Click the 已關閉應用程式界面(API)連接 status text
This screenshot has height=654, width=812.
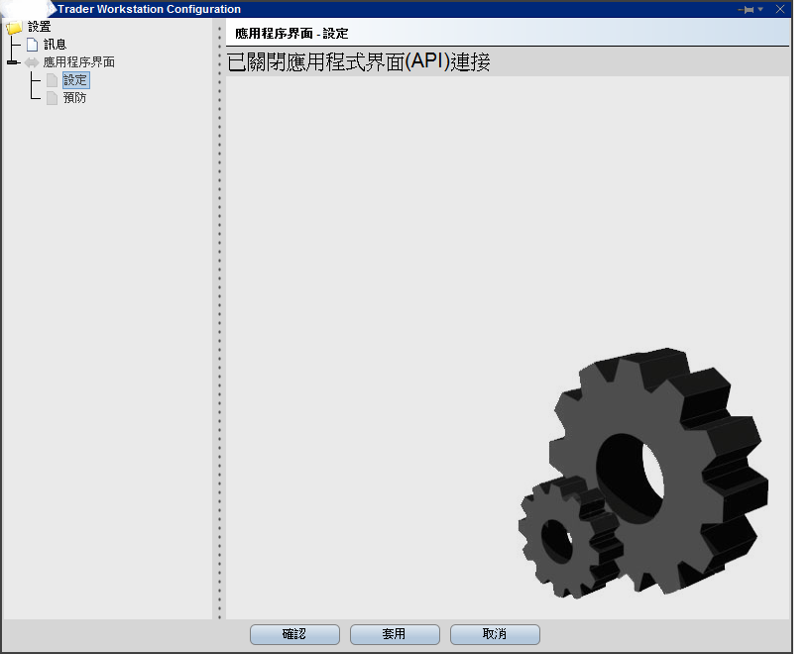(x=358, y=62)
